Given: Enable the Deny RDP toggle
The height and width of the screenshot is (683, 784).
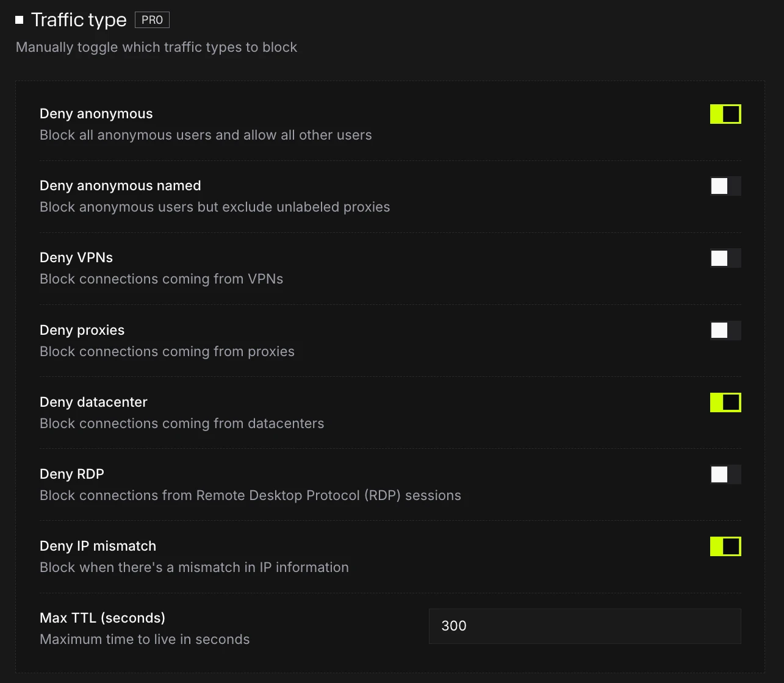Looking at the screenshot, I should click(x=725, y=474).
